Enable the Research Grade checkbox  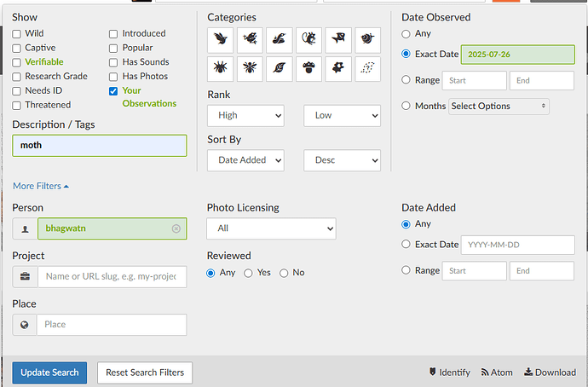(x=17, y=77)
